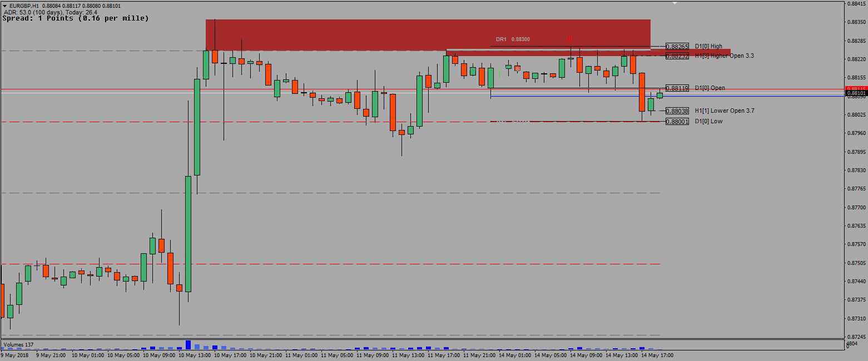Image resolution: width=868 pixels, height=361 pixels.
Task: Select the 0.88001 price label box
Action: click(677, 122)
